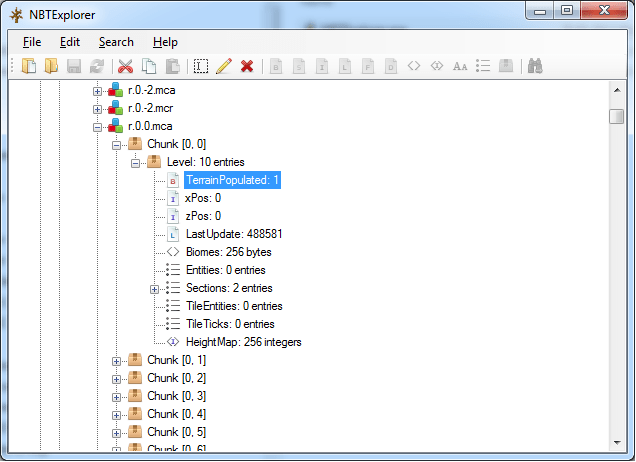Screen dimensions: 636x462
Task: Add an Int Array tag from toolbar
Action: click(437, 65)
